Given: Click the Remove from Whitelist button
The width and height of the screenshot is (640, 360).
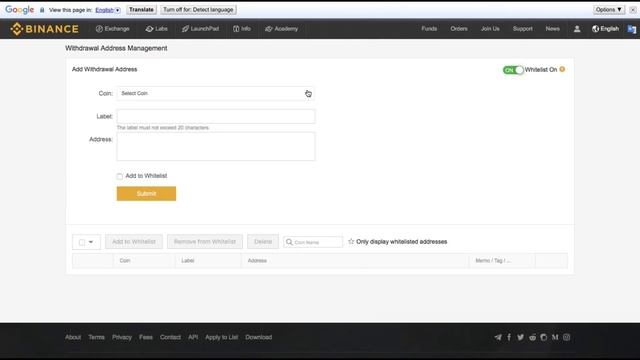Looking at the screenshot, I should tap(205, 242).
